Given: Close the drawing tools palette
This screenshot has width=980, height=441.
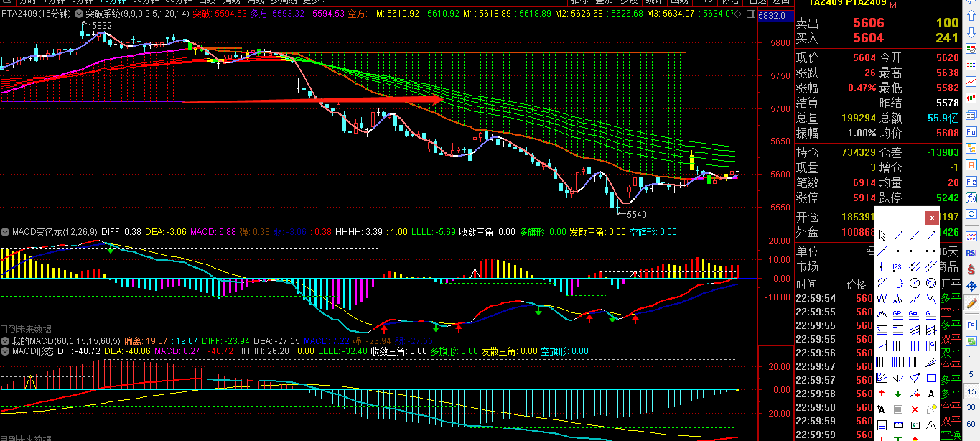Looking at the screenshot, I should (932, 218).
